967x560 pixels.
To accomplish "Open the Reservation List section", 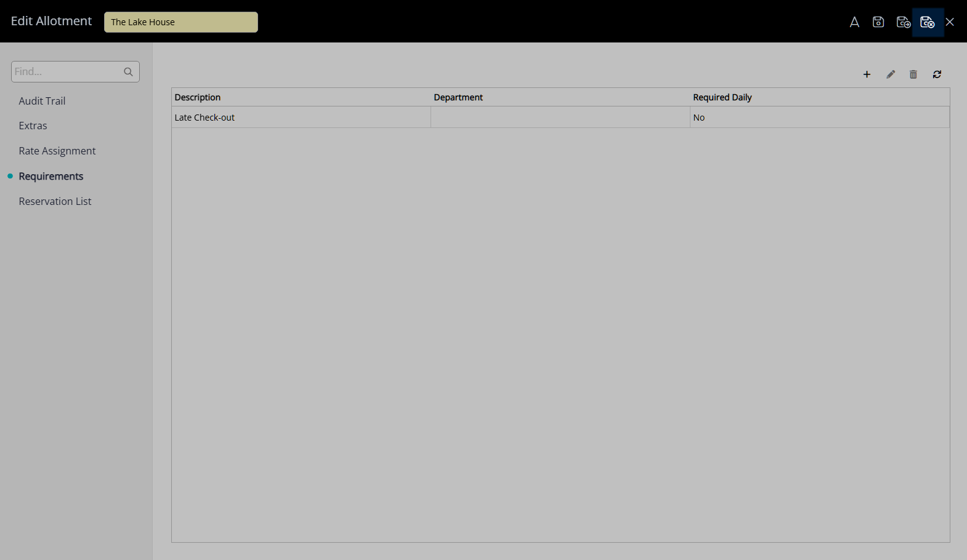I will [55, 201].
